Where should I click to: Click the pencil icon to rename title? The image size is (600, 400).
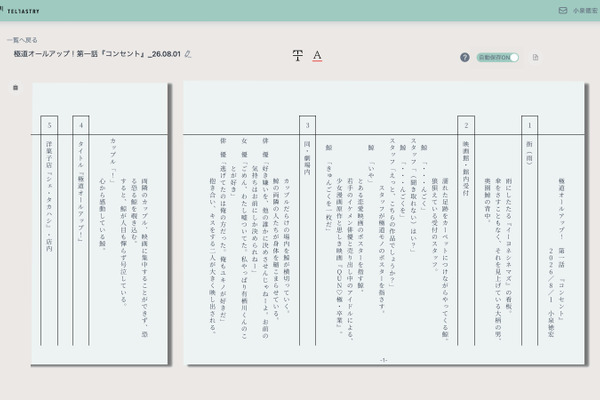click(x=188, y=54)
